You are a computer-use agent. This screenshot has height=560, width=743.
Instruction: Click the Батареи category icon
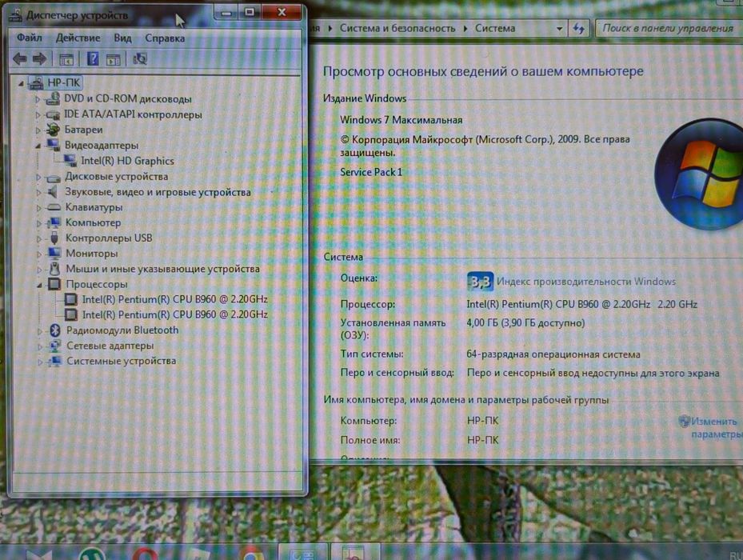click(53, 130)
